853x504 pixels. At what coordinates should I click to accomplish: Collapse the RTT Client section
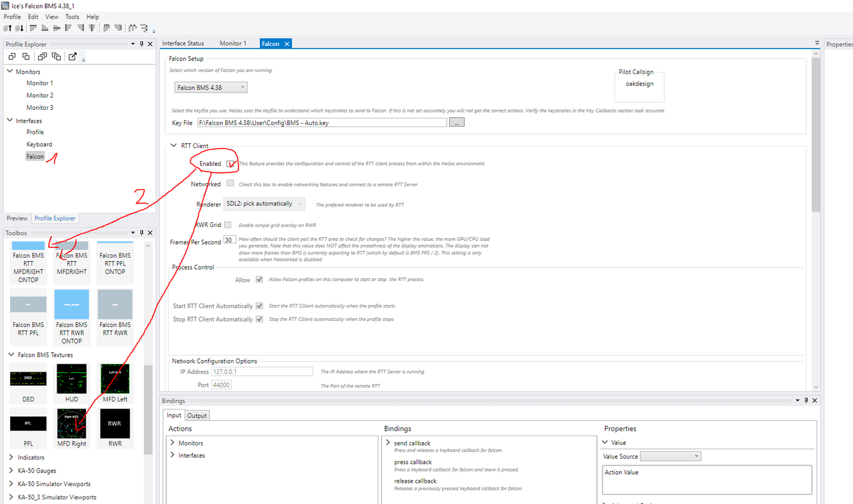point(173,145)
